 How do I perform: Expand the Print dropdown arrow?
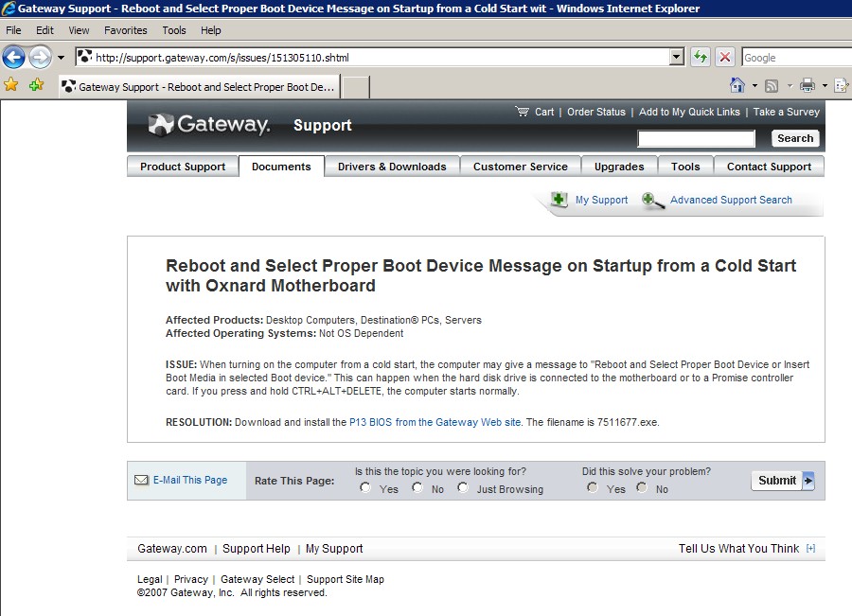825,86
